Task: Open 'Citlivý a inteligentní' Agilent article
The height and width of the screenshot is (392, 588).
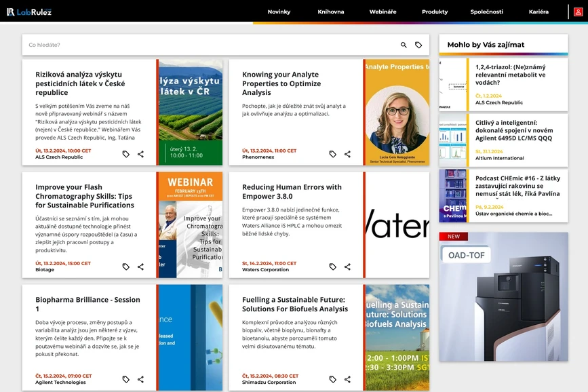Action: tap(514, 130)
